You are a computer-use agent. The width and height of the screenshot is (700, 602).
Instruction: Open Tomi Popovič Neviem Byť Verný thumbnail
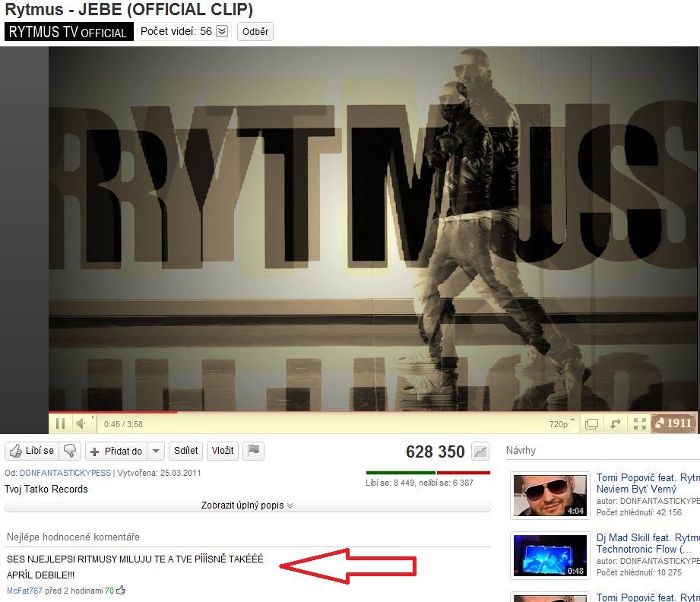(550, 496)
